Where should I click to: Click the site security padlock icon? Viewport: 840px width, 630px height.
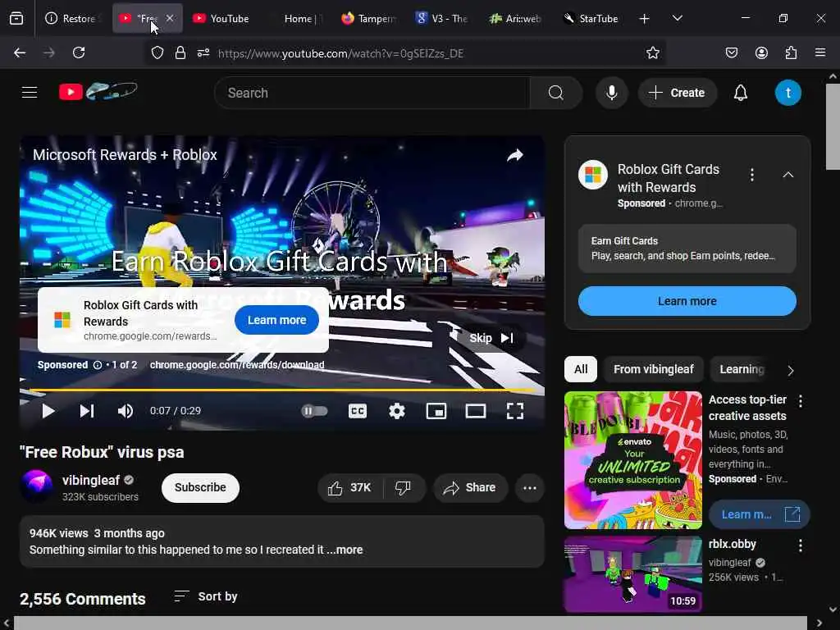(180, 52)
